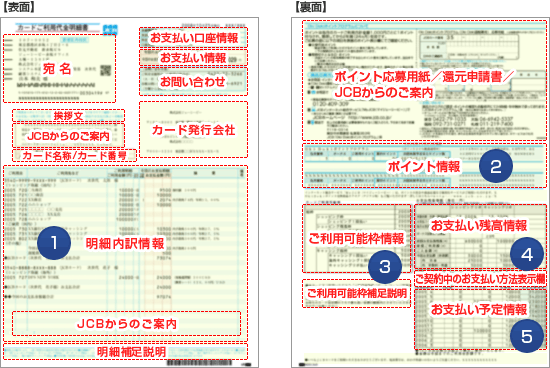Click the 【表面】 heading label

(x=19, y=7)
